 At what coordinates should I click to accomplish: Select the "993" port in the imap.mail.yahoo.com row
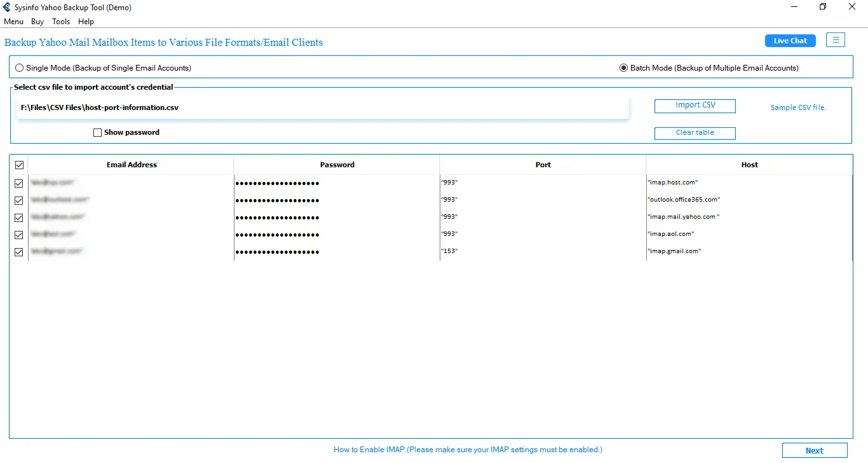point(543,217)
